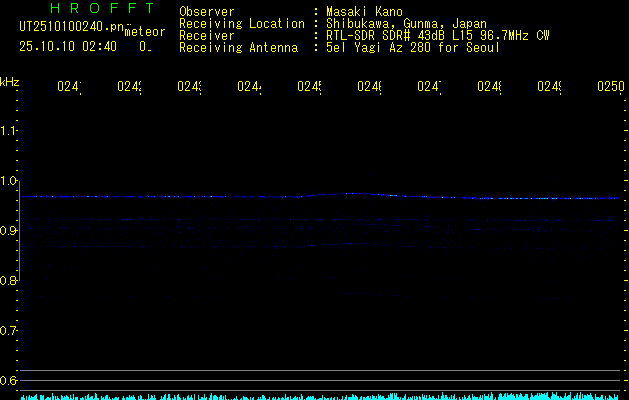Click the 1.0 frequency axis label

click(9, 181)
